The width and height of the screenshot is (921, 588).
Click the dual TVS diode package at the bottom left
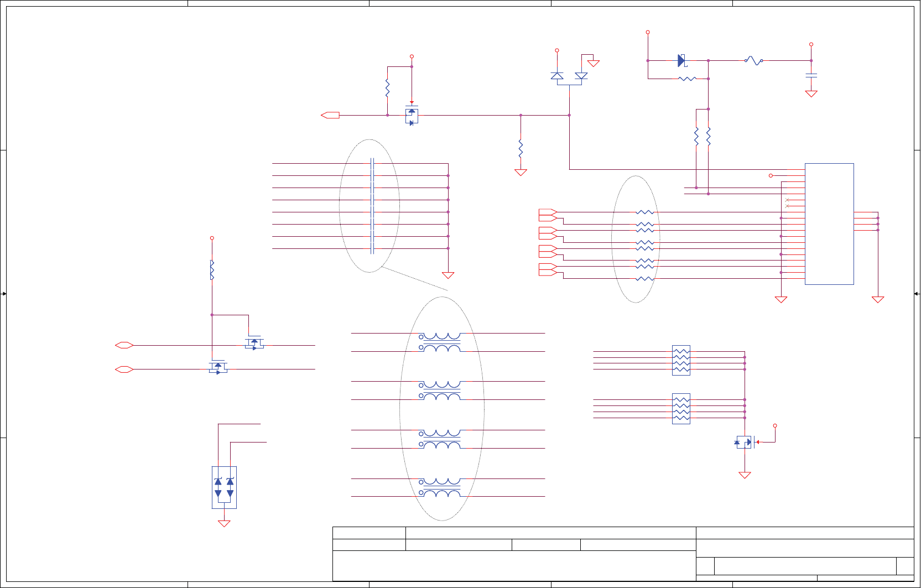click(x=224, y=487)
